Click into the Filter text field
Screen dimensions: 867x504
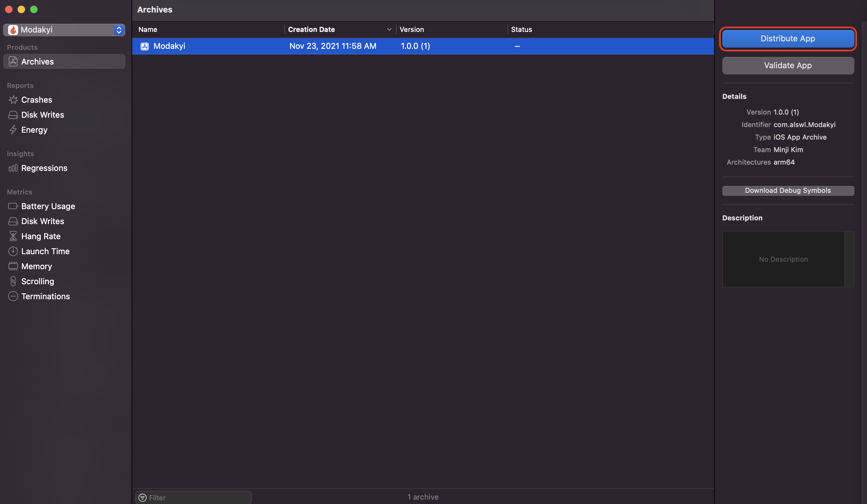click(x=193, y=497)
